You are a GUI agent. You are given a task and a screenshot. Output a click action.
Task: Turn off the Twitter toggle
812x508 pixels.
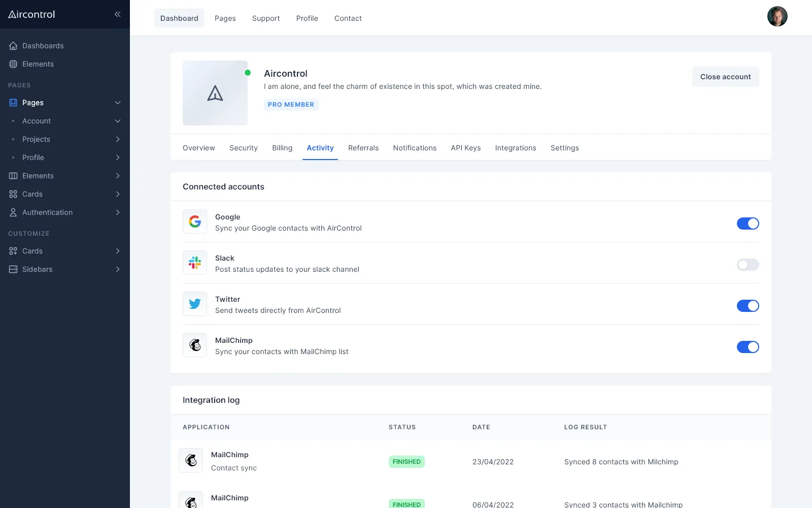(x=748, y=306)
